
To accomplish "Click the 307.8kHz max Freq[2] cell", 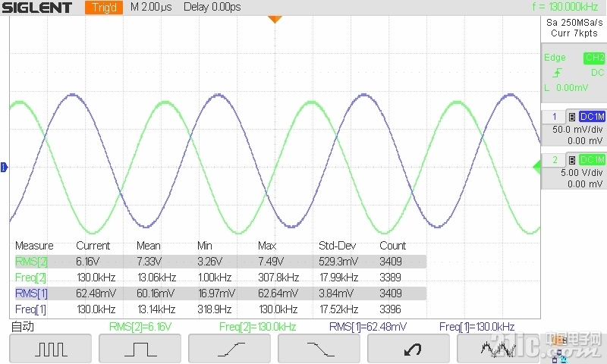I will coord(278,278).
